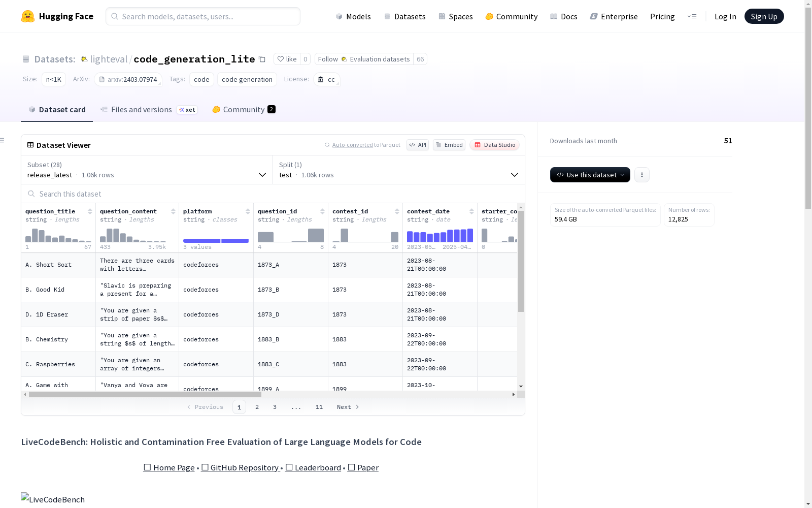812x508 pixels.
Task: Click the platform classes distribution bar
Action: [216, 241]
